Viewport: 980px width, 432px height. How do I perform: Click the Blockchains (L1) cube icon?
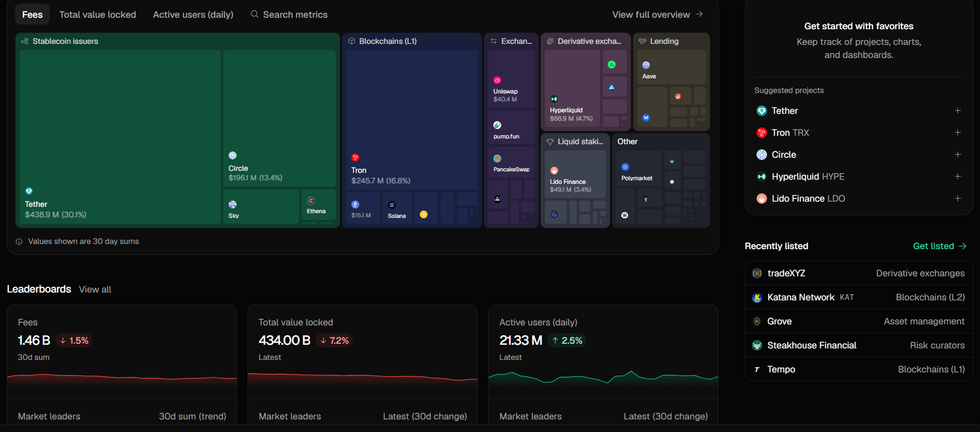point(351,41)
